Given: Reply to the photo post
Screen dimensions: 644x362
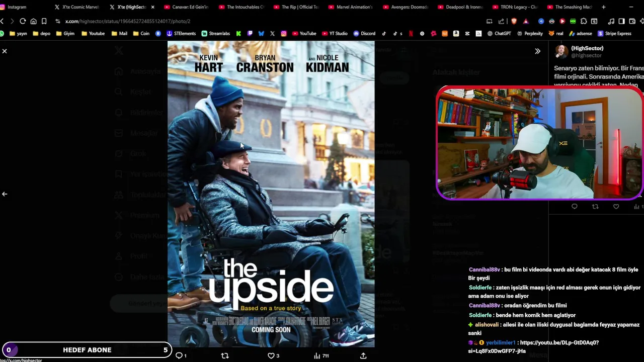Looking at the screenshot, I should [x=181, y=355].
